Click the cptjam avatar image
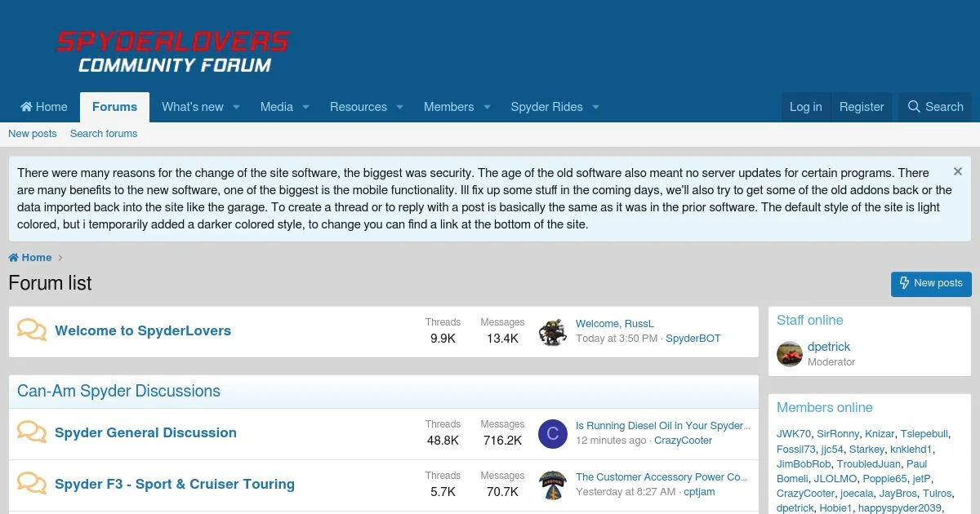This screenshot has width=980, height=514. point(553,485)
